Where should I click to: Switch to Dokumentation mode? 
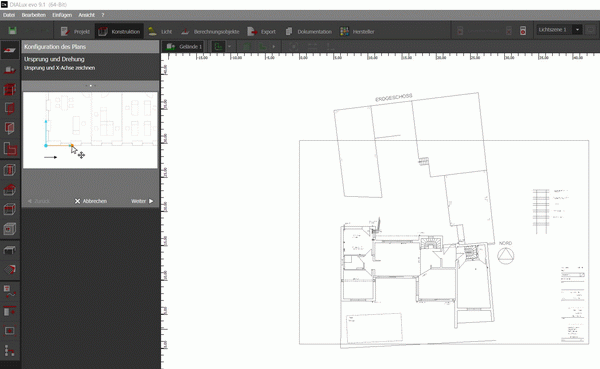pos(308,31)
